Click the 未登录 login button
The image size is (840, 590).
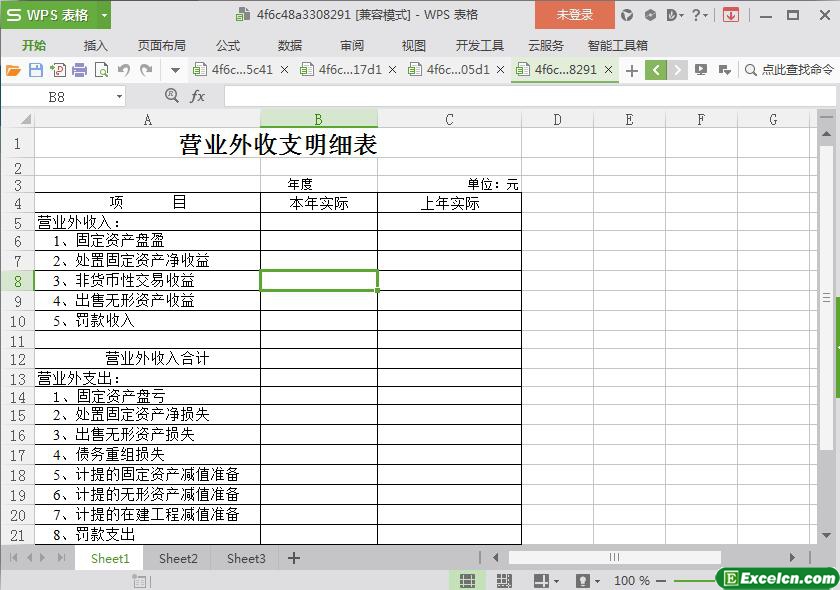click(575, 15)
